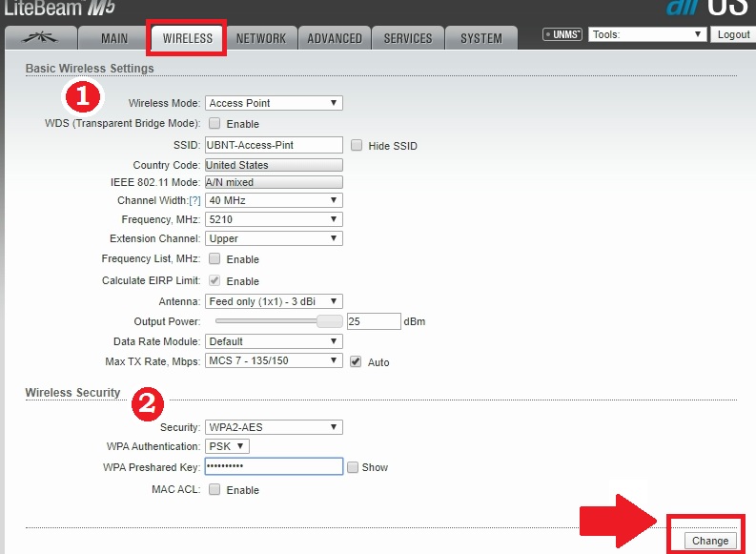This screenshot has width=756, height=554.
Task: Toggle Calculate EIRP Limit checkbox
Action: click(x=215, y=280)
